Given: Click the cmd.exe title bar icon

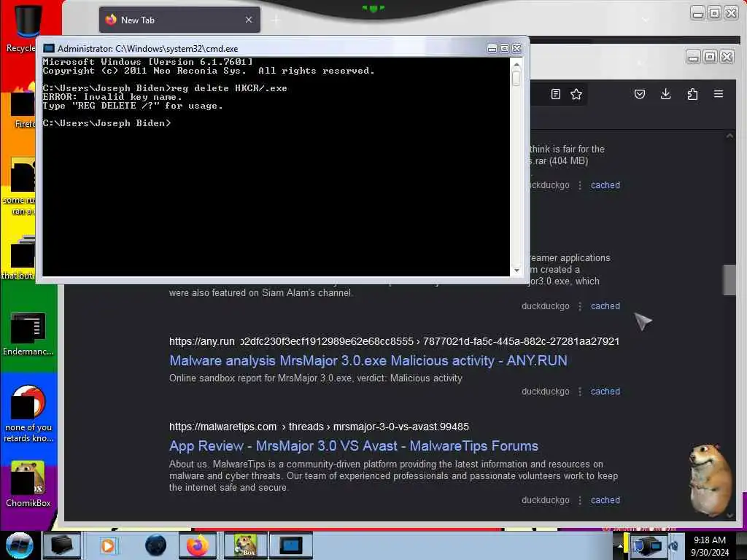Looking at the screenshot, I should [49, 48].
